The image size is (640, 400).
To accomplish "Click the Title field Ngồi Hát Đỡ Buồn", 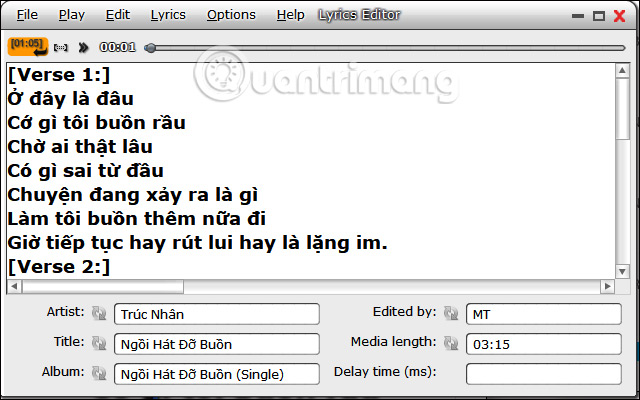I will pyautogui.click(x=217, y=344).
